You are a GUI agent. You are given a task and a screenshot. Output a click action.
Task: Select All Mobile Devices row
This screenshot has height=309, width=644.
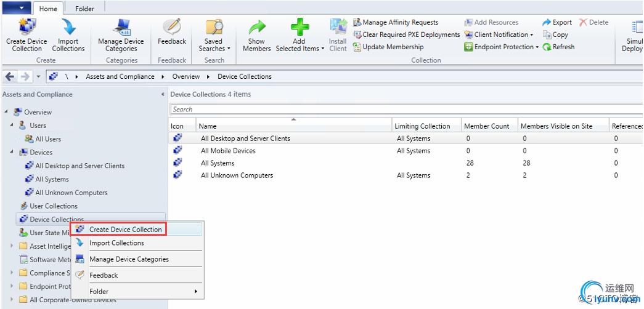pos(406,151)
